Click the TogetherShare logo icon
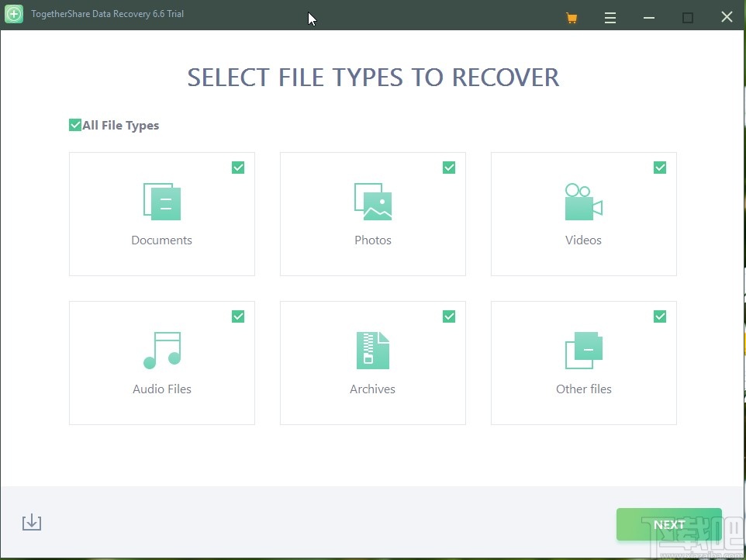Image resolution: width=746 pixels, height=560 pixels. 13,14
